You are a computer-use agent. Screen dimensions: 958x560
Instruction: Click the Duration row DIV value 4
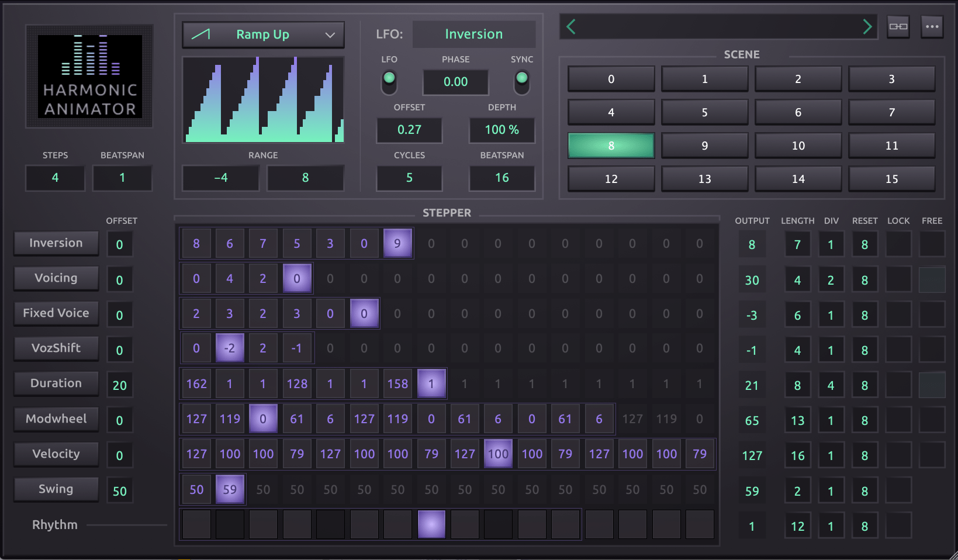coord(831,386)
